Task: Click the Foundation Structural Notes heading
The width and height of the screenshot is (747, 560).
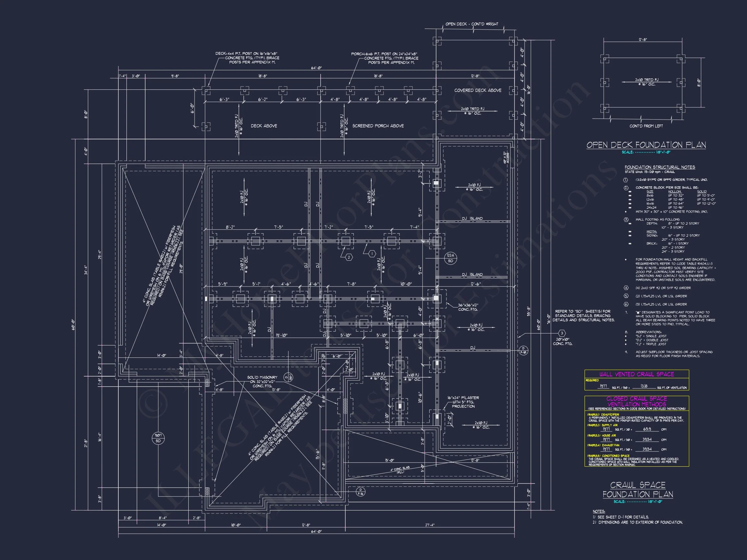Action: [x=659, y=167]
